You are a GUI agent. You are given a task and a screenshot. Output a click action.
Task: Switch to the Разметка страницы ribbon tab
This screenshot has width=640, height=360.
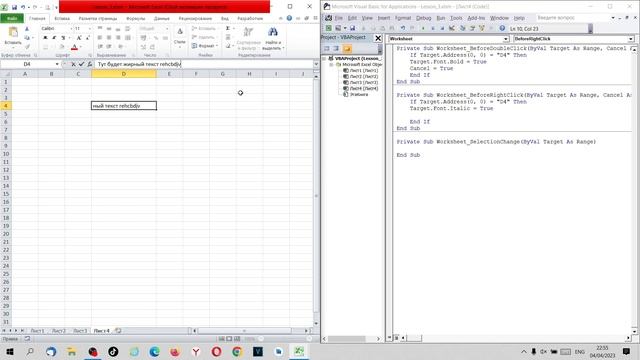[x=98, y=18]
